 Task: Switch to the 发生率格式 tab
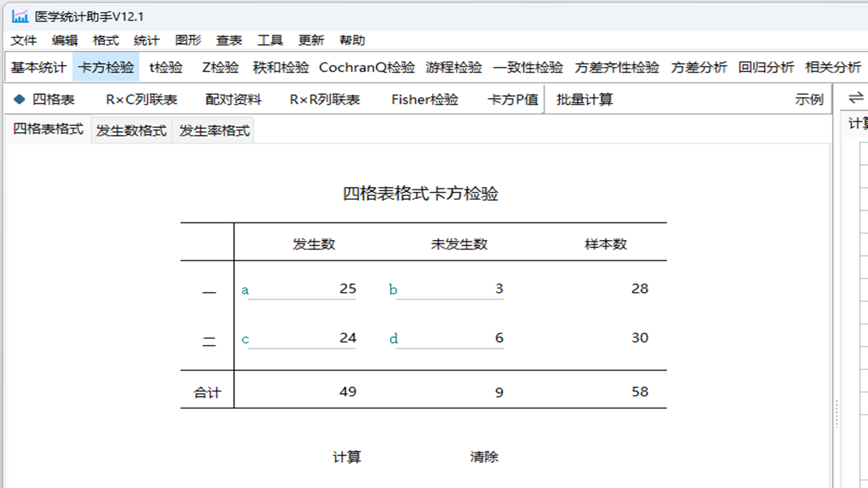tap(214, 130)
